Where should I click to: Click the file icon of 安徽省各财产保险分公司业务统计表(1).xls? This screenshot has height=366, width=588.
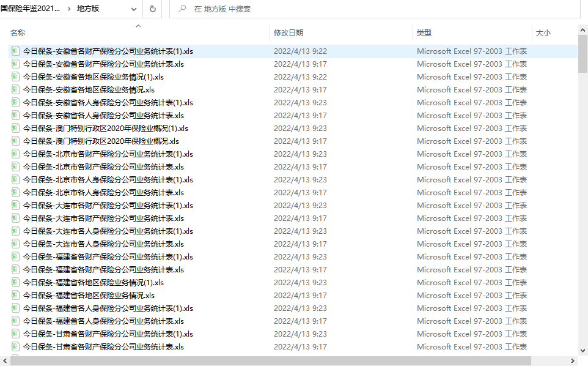point(15,51)
